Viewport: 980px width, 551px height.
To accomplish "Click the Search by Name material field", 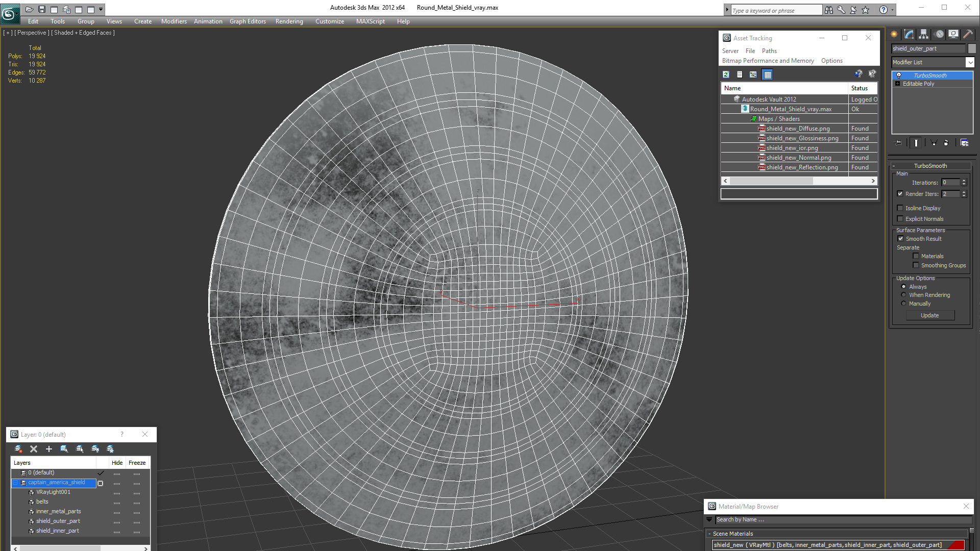I will pos(842,519).
